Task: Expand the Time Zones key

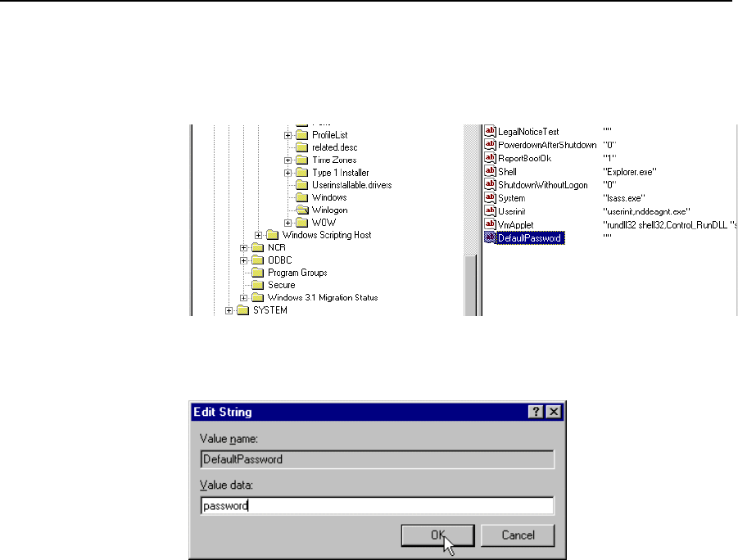Action: click(288, 160)
